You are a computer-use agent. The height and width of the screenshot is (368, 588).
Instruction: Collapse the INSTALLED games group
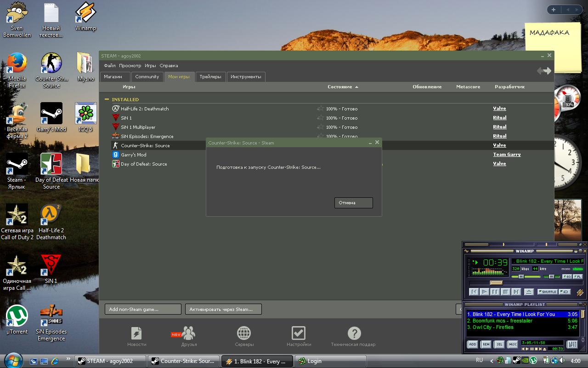coord(107,99)
